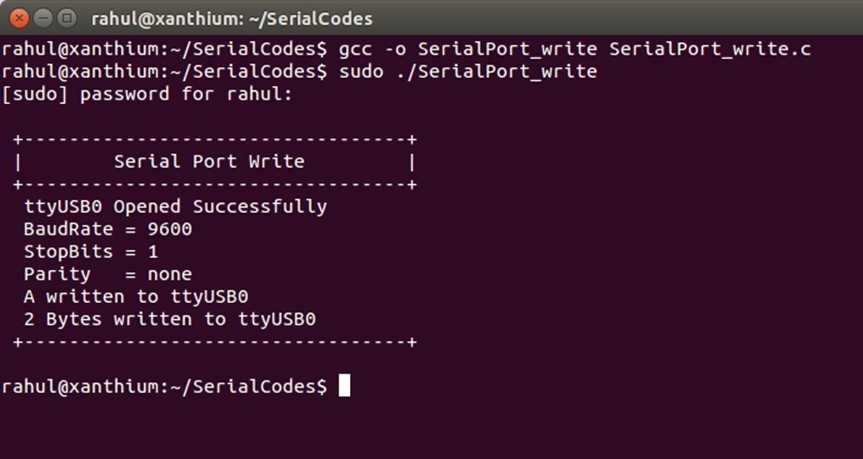Viewport: 863px width, 459px height.
Task: Click the 'BaudRate = 9600' line
Action: tap(108, 229)
